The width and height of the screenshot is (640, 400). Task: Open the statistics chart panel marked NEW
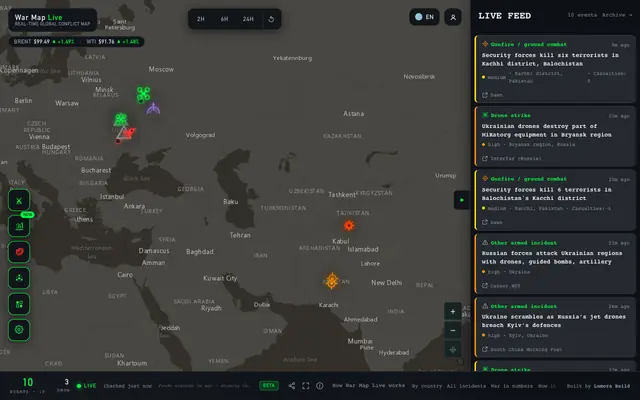click(x=19, y=226)
